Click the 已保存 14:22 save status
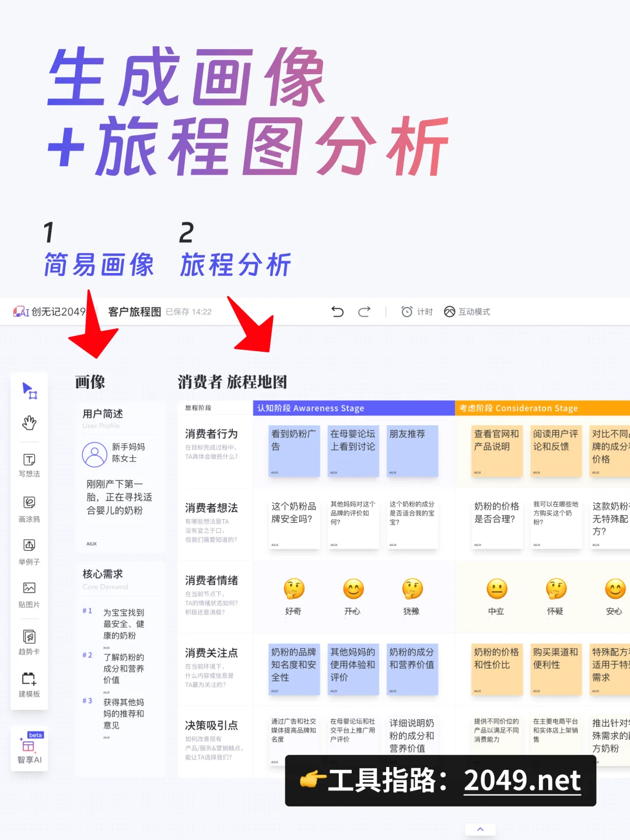 [188, 312]
